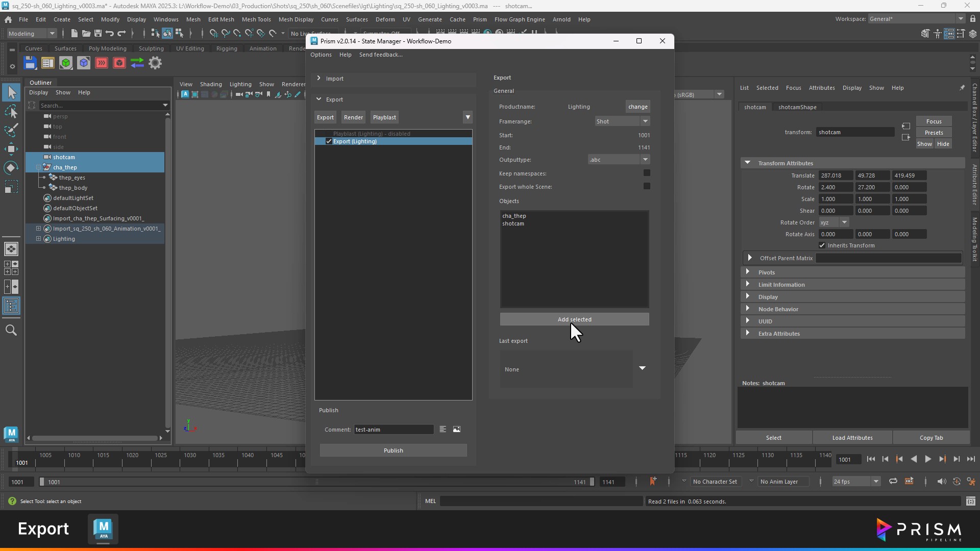
Task: Collapse the Export section in State Manager
Action: (x=318, y=99)
